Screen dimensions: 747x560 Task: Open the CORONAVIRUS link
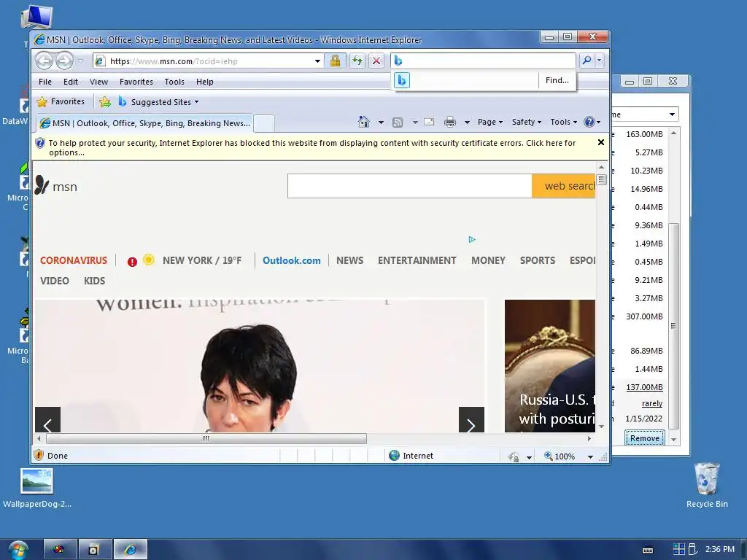tap(74, 260)
